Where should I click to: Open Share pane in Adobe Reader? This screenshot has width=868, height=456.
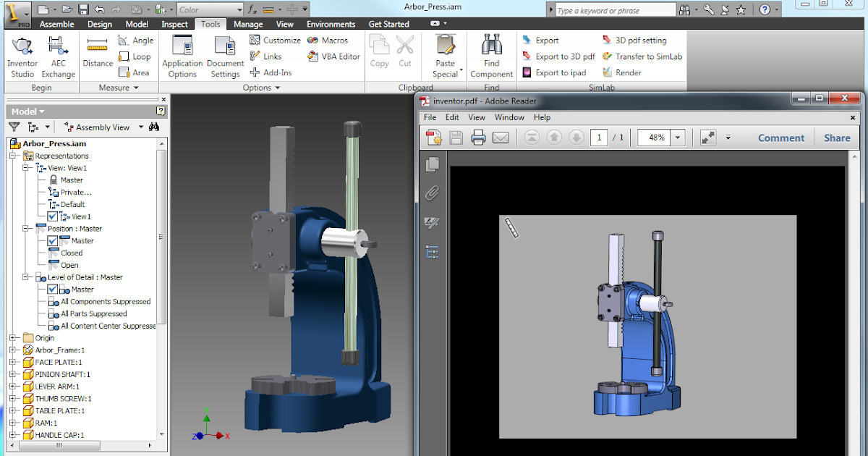[837, 138]
